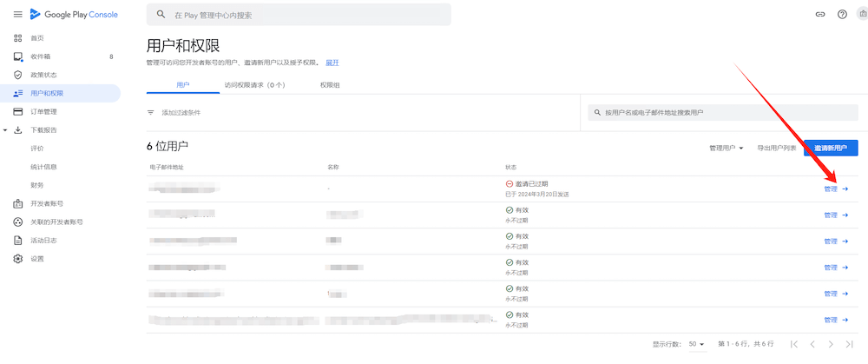This screenshot has height=364, width=868.
Task: Open the 管理用户 dropdown
Action: [727, 149]
